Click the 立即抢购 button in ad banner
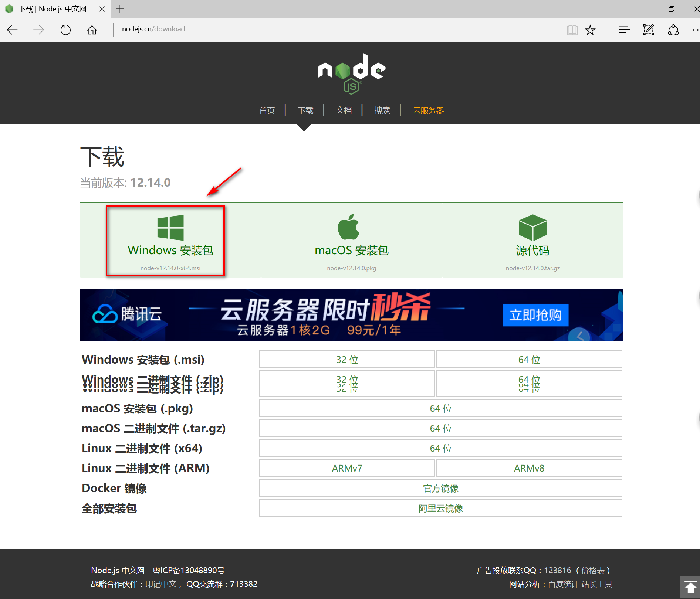700x599 pixels. click(535, 315)
